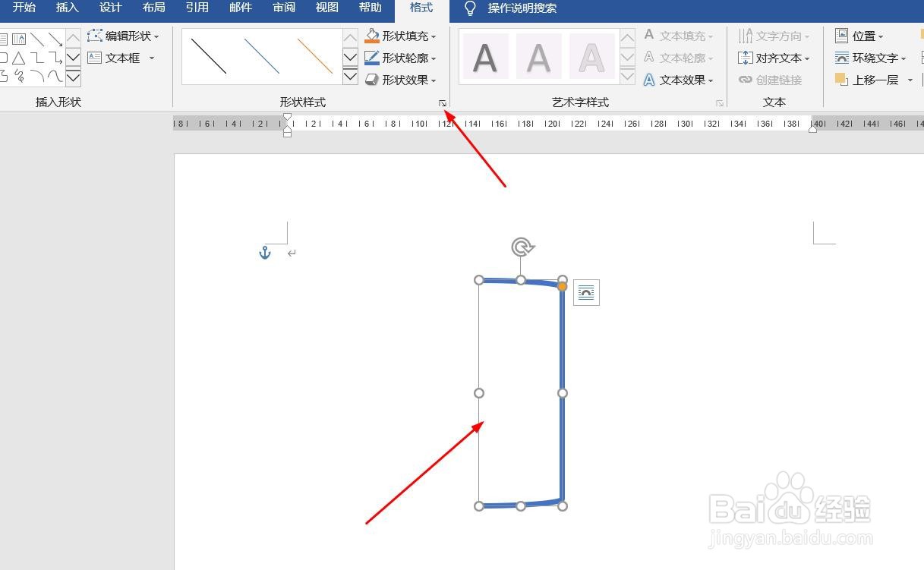Apply the orange line shape style
The width and height of the screenshot is (924, 570).
coord(315,56)
